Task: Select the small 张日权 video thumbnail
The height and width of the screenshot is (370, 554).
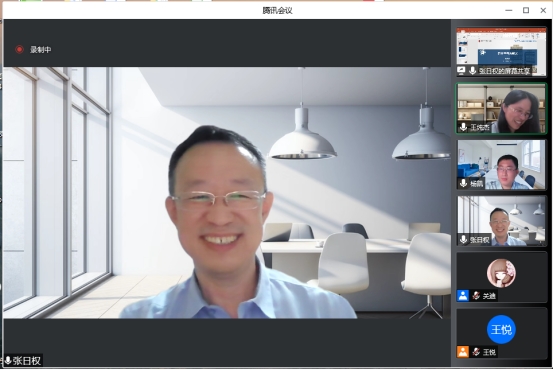Action: coord(501,221)
